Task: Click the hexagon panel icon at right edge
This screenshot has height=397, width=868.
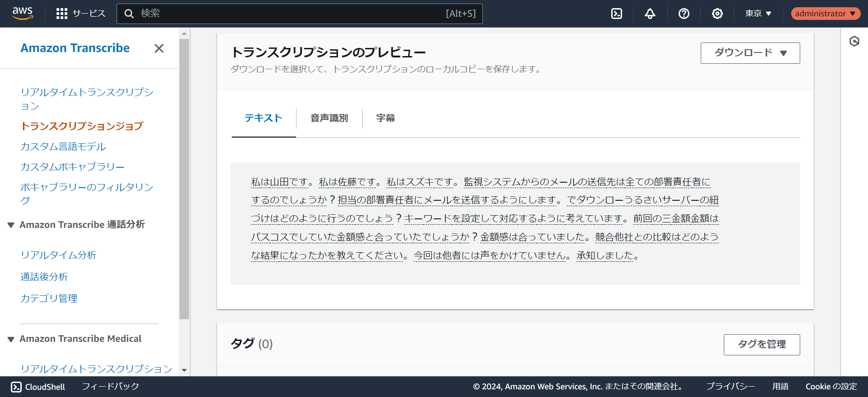Action: pos(854,42)
